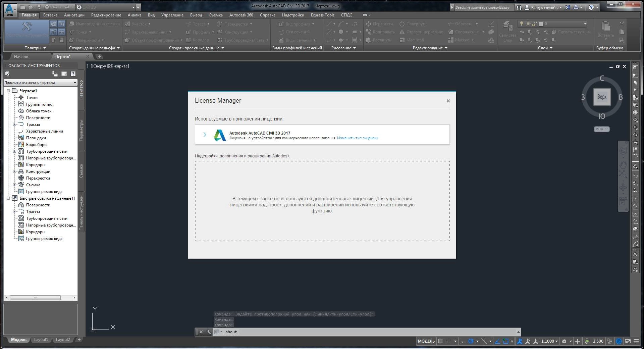Click the customization hamburger icon in status bar
This screenshot has width=644, height=349.
tap(636, 341)
